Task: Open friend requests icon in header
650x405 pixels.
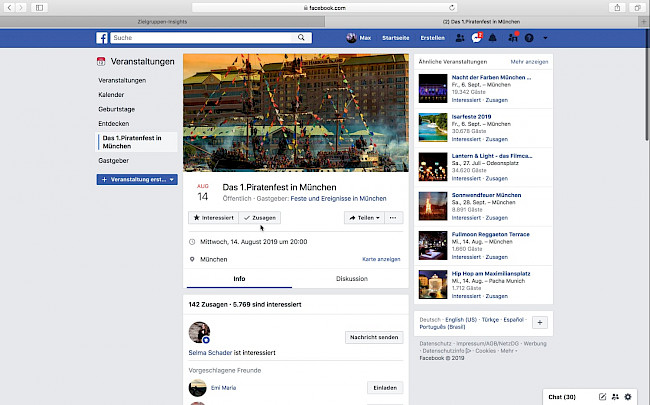Action: (459, 38)
